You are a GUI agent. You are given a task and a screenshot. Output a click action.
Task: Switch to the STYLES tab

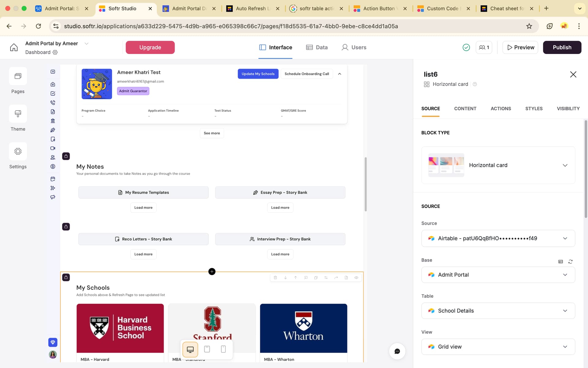[x=534, y=109]
